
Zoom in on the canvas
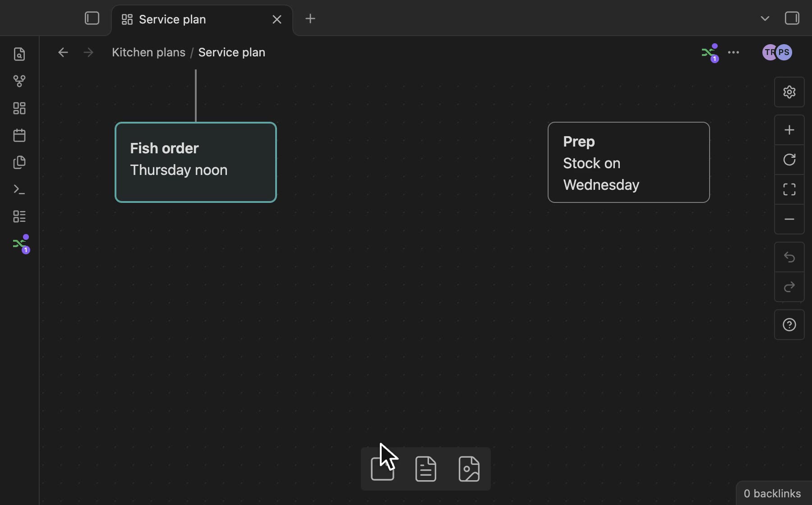tap(789, 130)
